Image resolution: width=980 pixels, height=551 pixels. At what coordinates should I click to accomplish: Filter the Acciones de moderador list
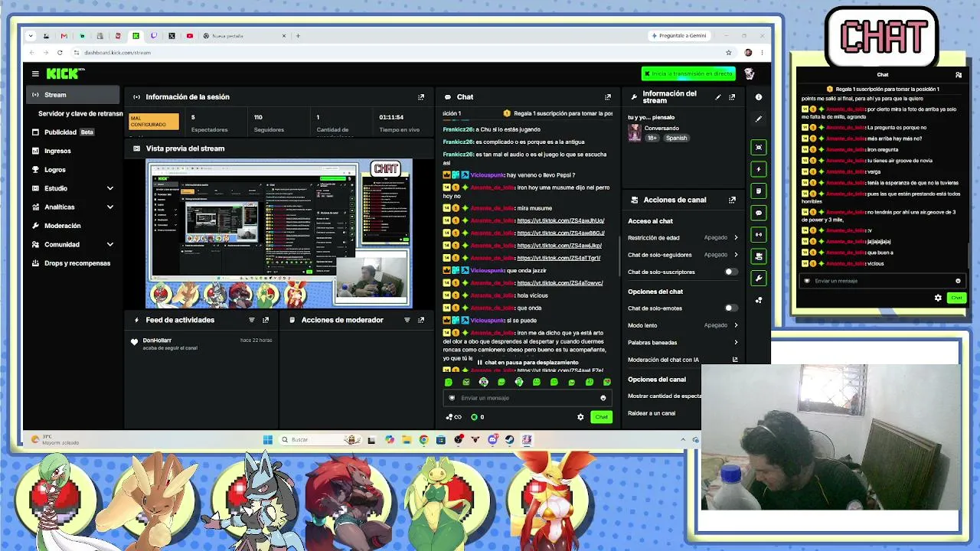tap(407, 320)
